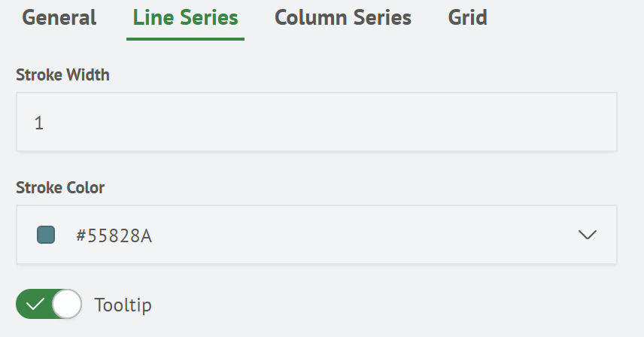
Task: Open the Stroke Color combo box
Action: click(316, 235)
